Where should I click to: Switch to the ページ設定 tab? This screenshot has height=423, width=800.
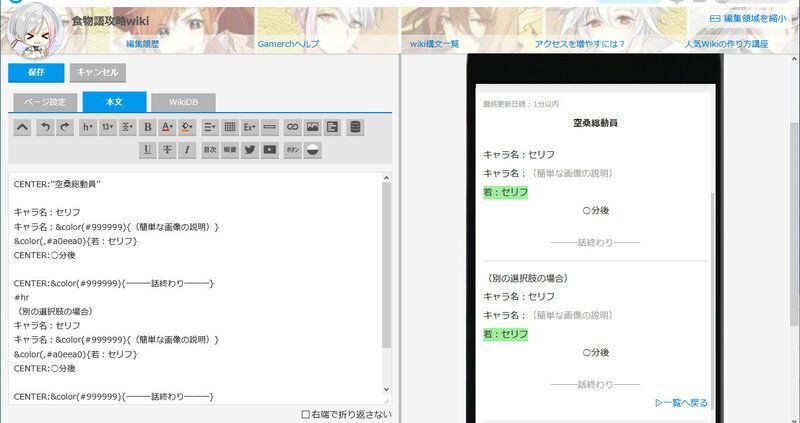tap(45, 102)
